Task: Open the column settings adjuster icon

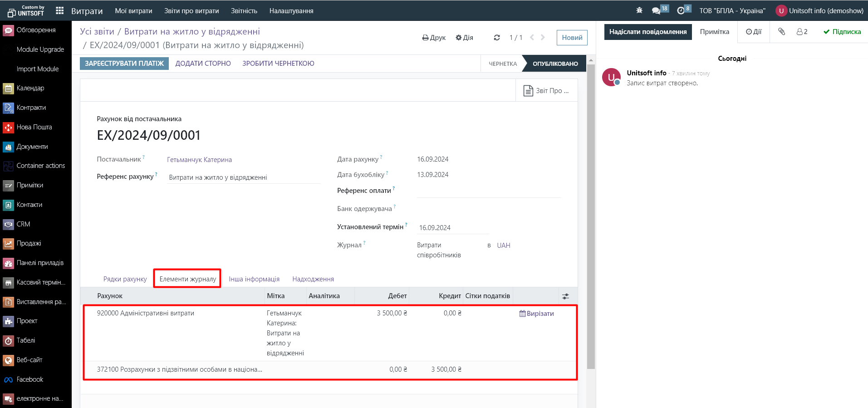Action: click(565, 296)
